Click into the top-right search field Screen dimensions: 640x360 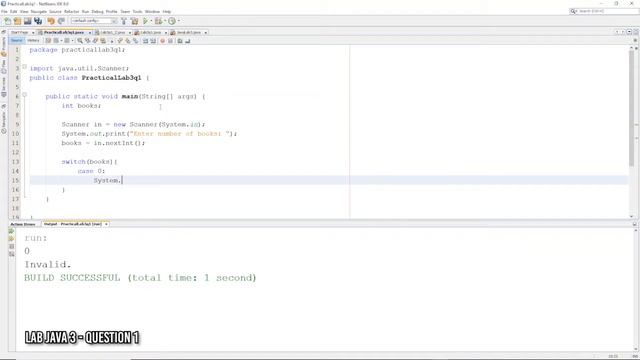tap(604, 11)
